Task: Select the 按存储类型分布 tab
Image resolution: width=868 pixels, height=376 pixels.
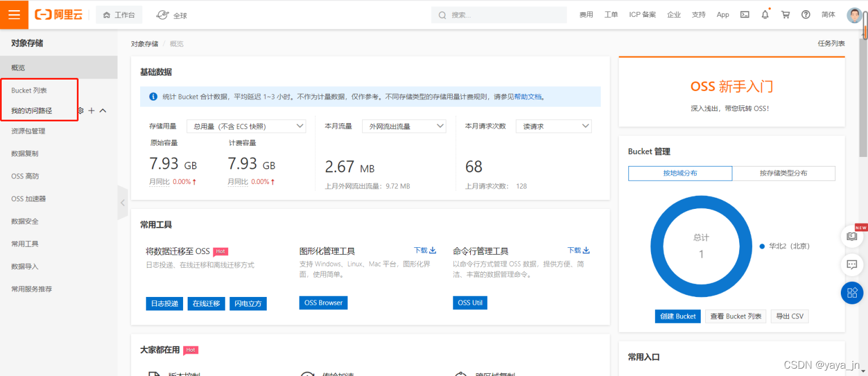Action: (784, 173)
